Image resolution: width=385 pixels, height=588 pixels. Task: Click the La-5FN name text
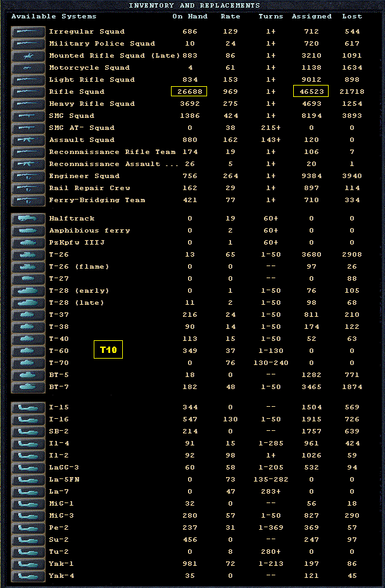click(64, 480)
